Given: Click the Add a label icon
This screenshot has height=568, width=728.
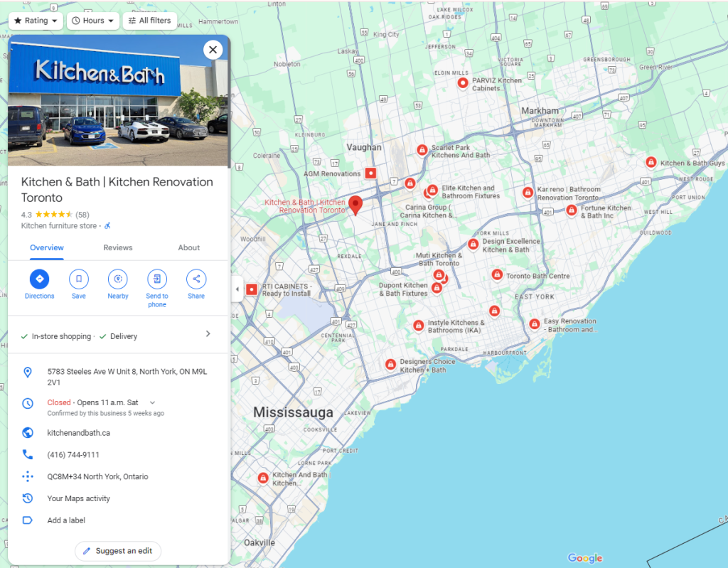Looking at the screenshot, I should (26, 520).
